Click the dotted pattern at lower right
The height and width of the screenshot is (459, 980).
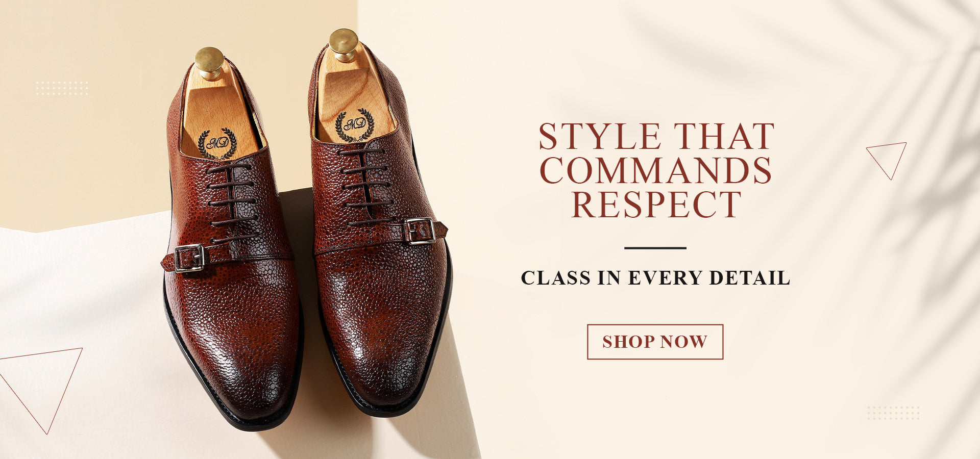pos(893,413)
